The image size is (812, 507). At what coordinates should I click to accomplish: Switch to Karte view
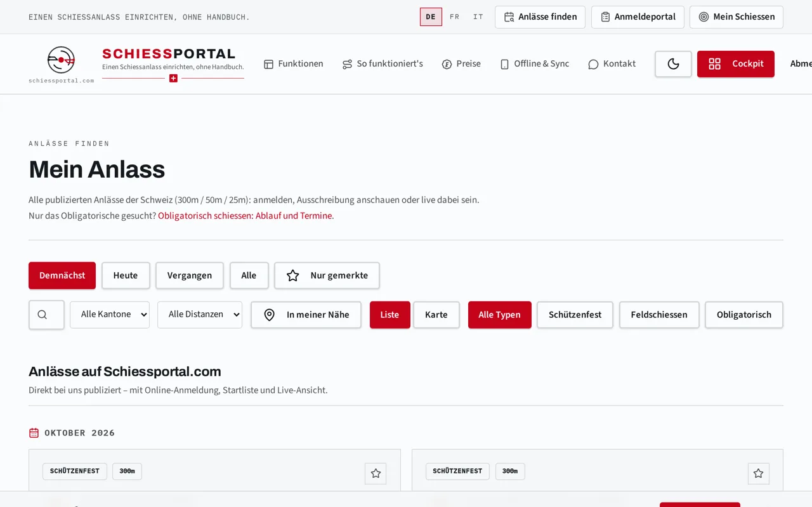[x=436, y=315]
